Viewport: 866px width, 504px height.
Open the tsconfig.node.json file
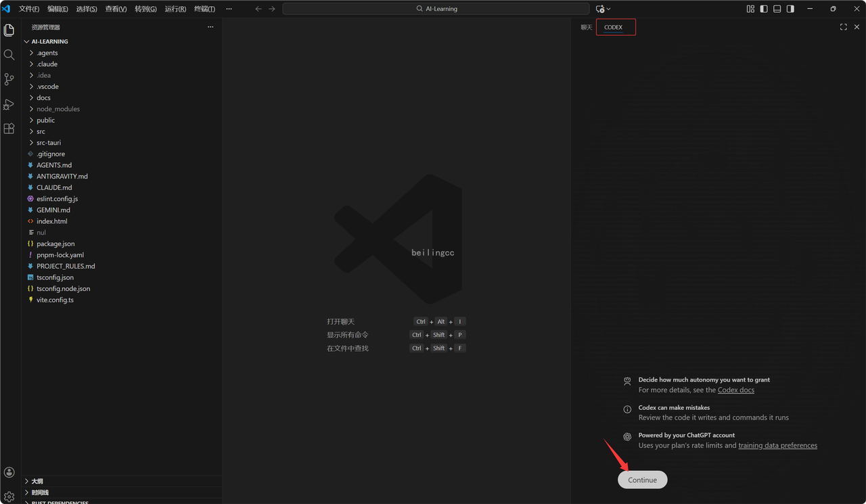click(x=63, y=288)
